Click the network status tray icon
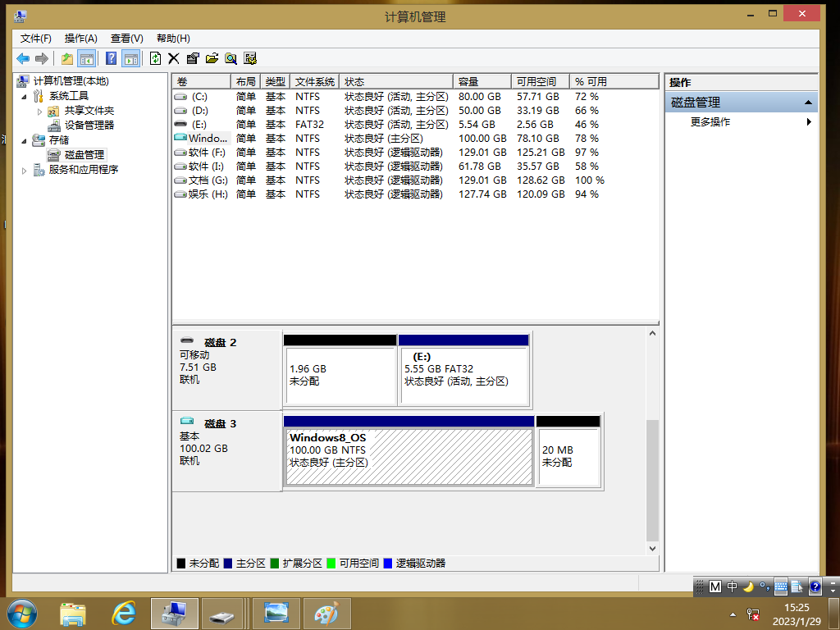Image resolution: width=840 pixels, height=630 pixels. (x=753, y=614)
